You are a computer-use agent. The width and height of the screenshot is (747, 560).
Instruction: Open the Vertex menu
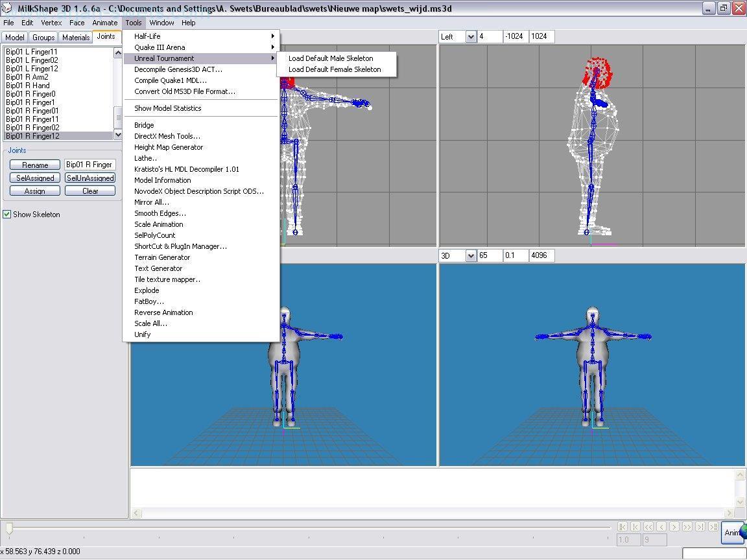tap(51, 23)
